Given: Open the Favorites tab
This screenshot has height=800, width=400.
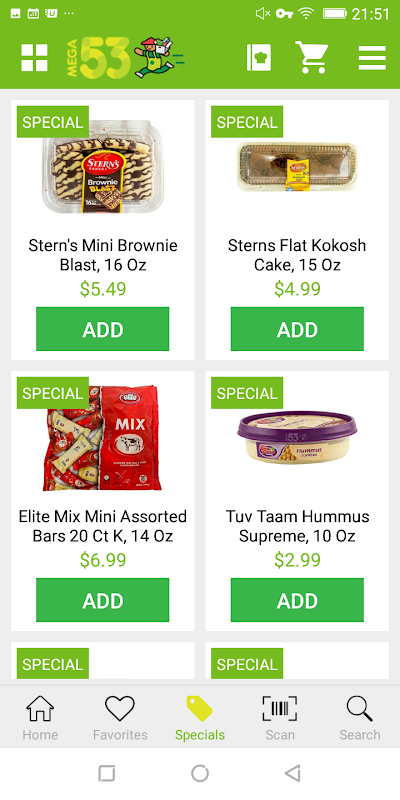Looking at the screenshot, I should (120, 718).
